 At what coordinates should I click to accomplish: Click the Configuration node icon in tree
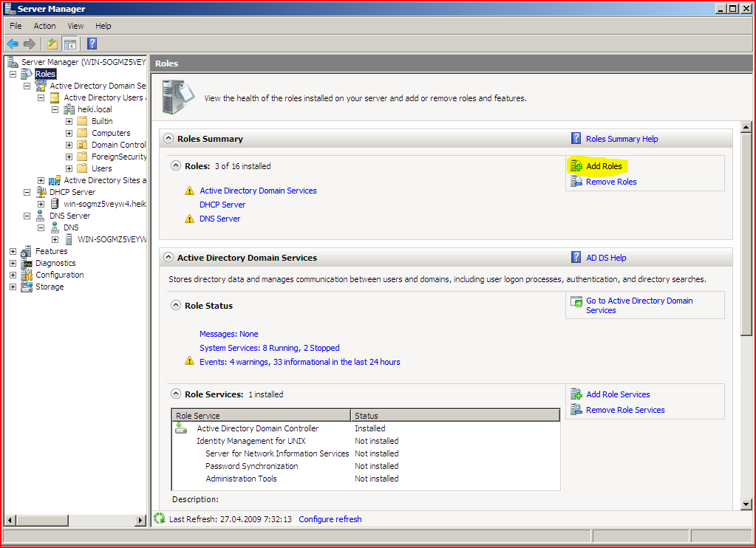pyautogui.click(x=27, y=275)
